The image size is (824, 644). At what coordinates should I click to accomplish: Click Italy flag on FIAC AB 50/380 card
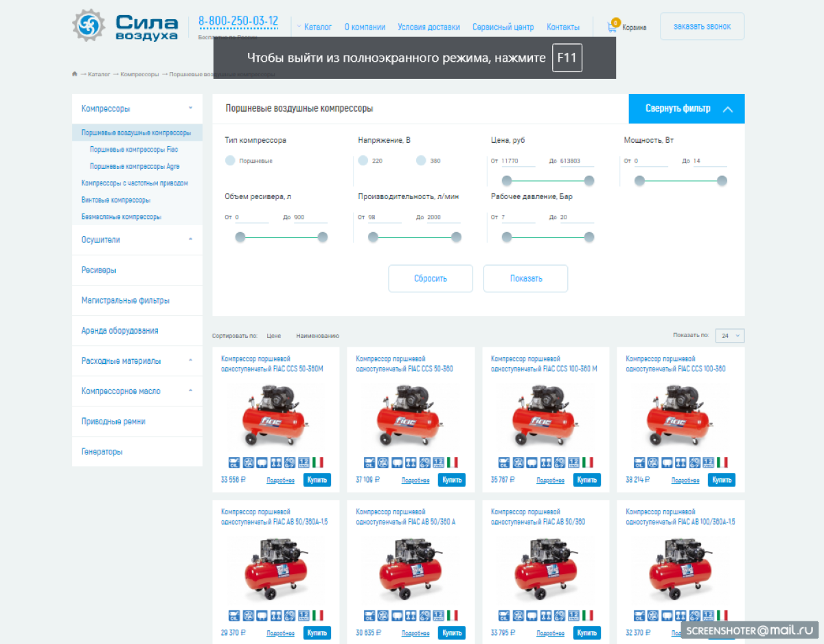(x=588, y=616)
